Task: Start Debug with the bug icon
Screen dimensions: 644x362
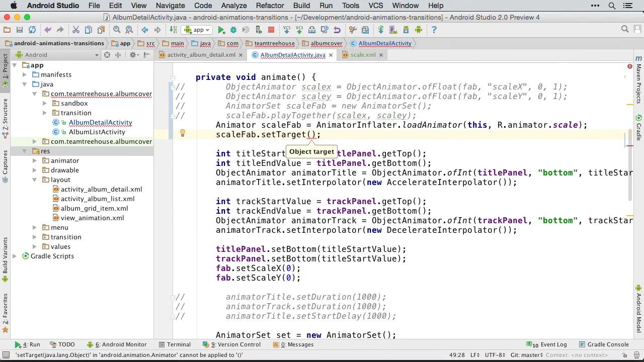Action: 233,30
